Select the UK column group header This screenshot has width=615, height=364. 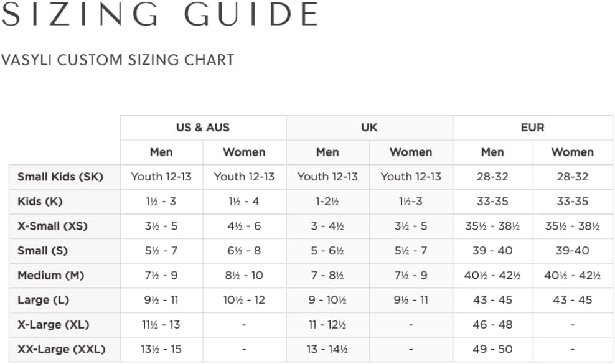coord(370,128)
